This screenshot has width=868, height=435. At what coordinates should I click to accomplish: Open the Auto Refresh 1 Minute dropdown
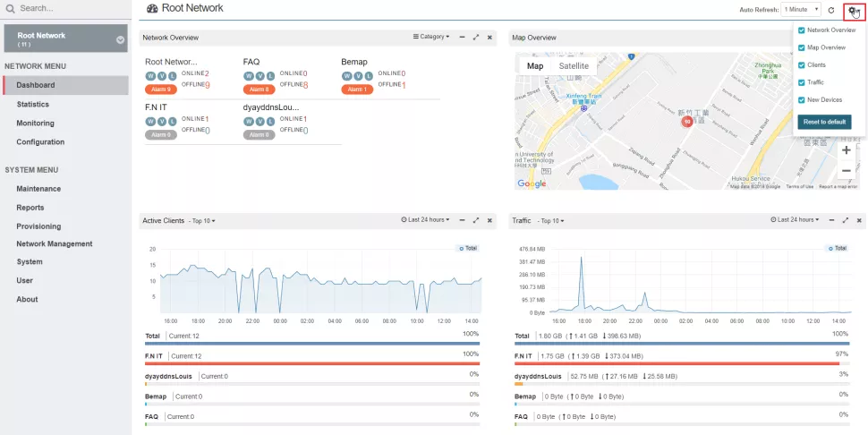coord(801,10)
